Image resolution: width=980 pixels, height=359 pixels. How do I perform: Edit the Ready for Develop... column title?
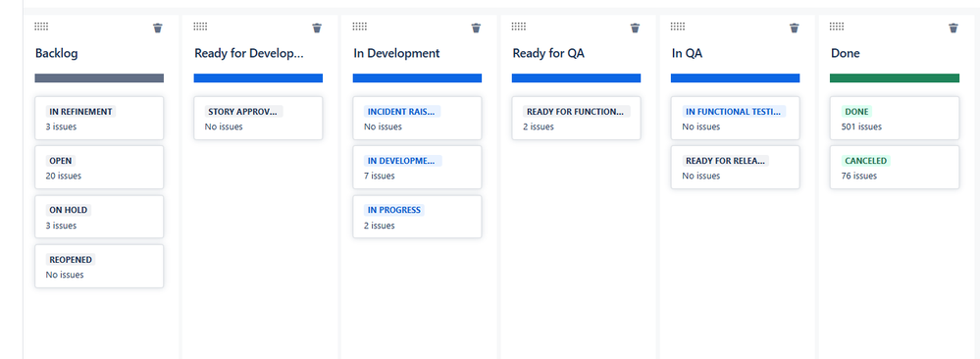click(249, 54)
